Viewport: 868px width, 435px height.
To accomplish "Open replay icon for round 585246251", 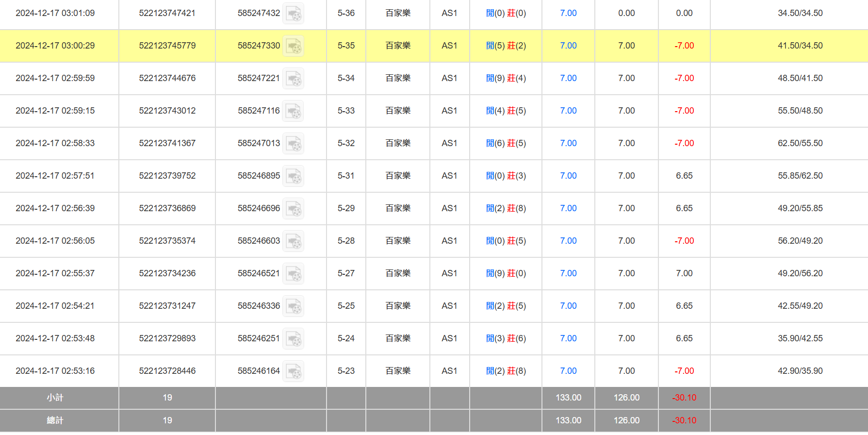I will pos(293,339).
